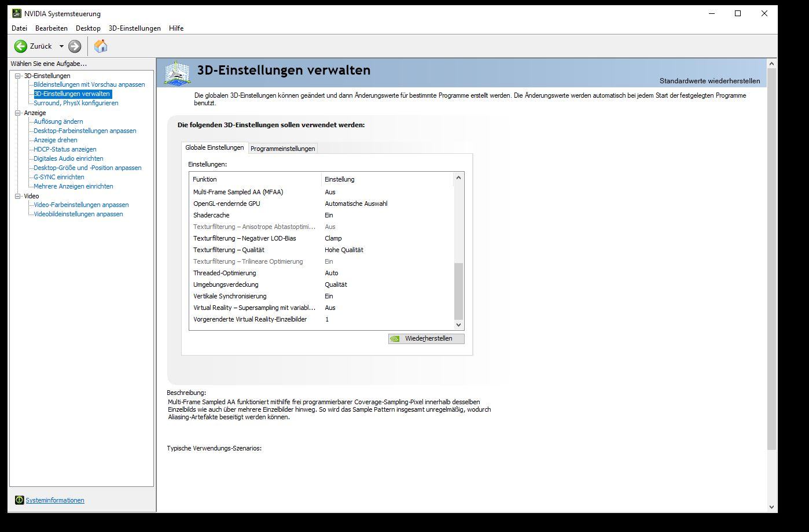The width and height of the screenshot is (809, 532).
Task: Click the Systeminformationen icon
Action: tap(19, 500)
